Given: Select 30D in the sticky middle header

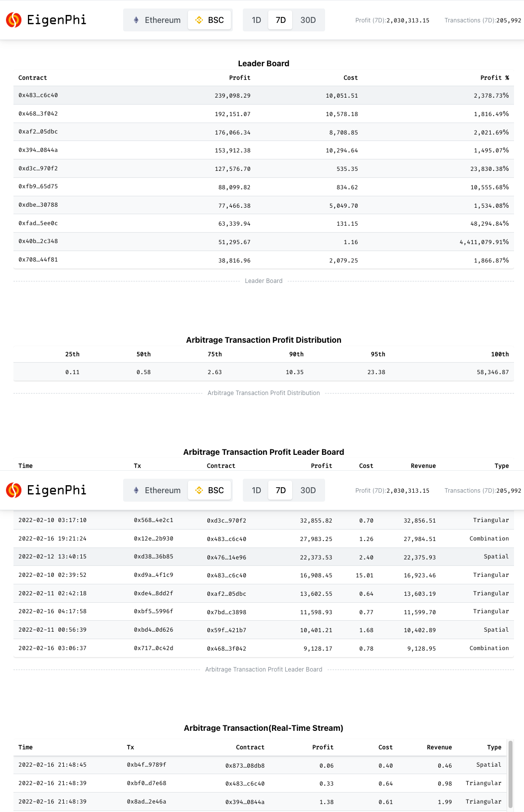Looking at the screenshot, I should point(308,490).
